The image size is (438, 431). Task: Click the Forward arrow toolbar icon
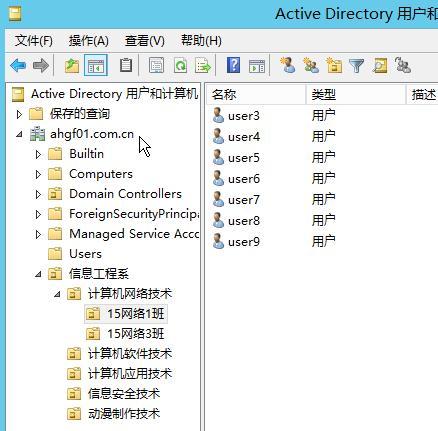tap(41, 65)
